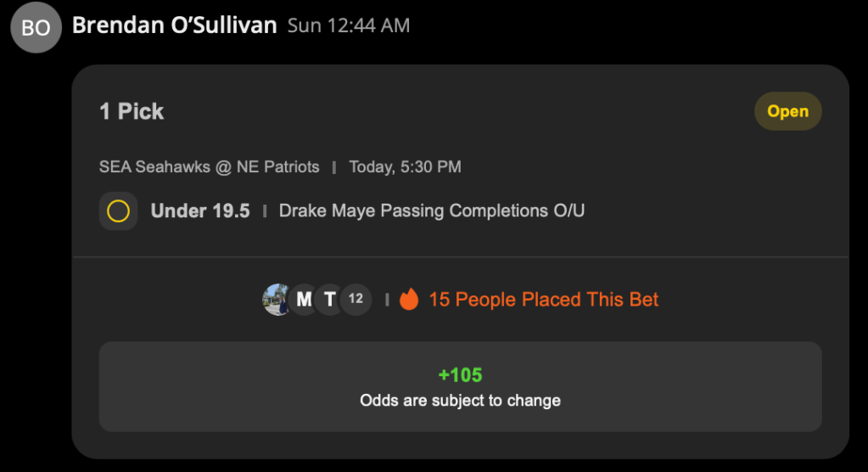The width and height of the screenshot is (868, 472).
Task: Click the orange flame icon
Action: 409,299
